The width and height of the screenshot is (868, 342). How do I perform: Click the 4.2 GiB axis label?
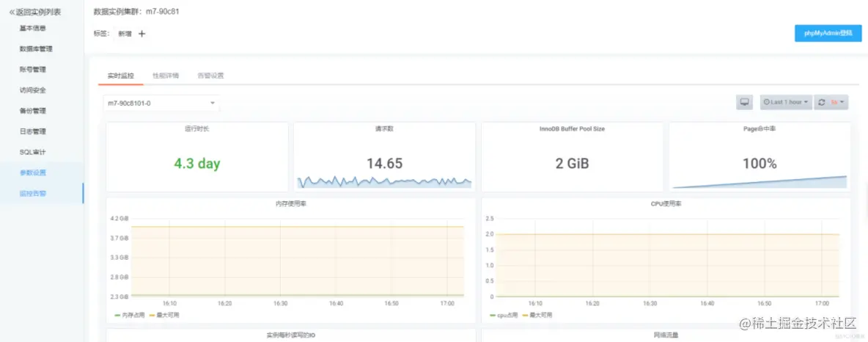[x=119, y=219]
